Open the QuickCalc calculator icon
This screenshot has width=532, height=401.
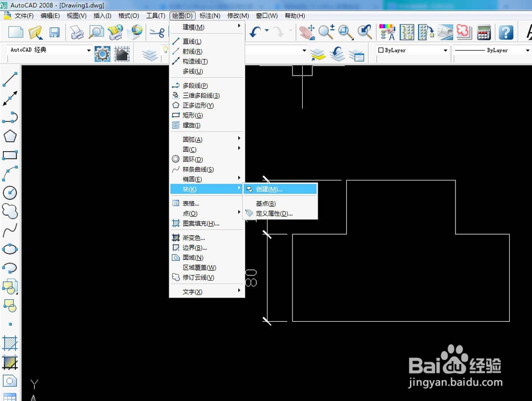pyautogui.click(x=484, y=32)
